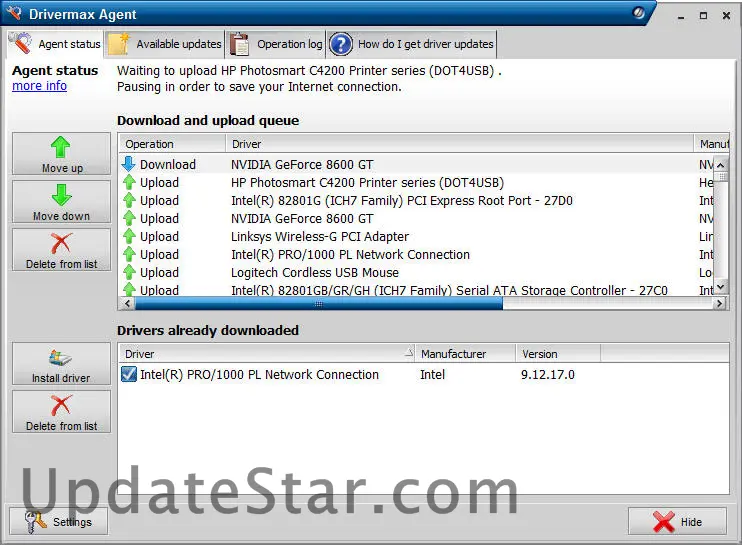The width and height of the screenshot is (742, 545).
Task: Click upload arrow icon for Logitech Cordless Mouse row
Action: (x=129, y=272)
